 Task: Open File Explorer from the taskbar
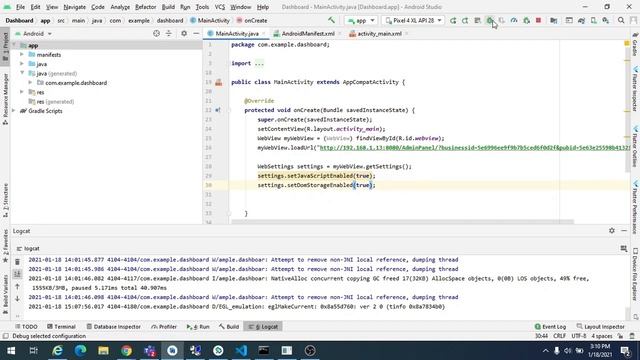coord(103,351)
